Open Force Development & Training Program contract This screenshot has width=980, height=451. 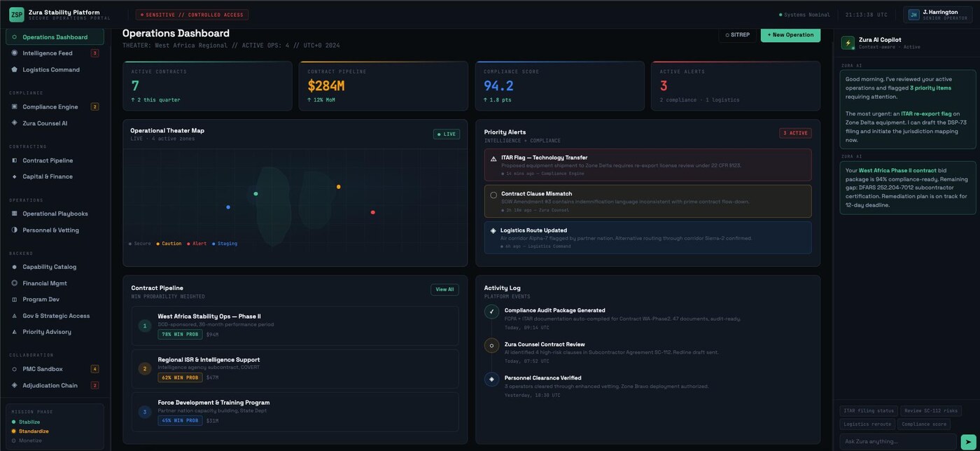pos(295,412)
